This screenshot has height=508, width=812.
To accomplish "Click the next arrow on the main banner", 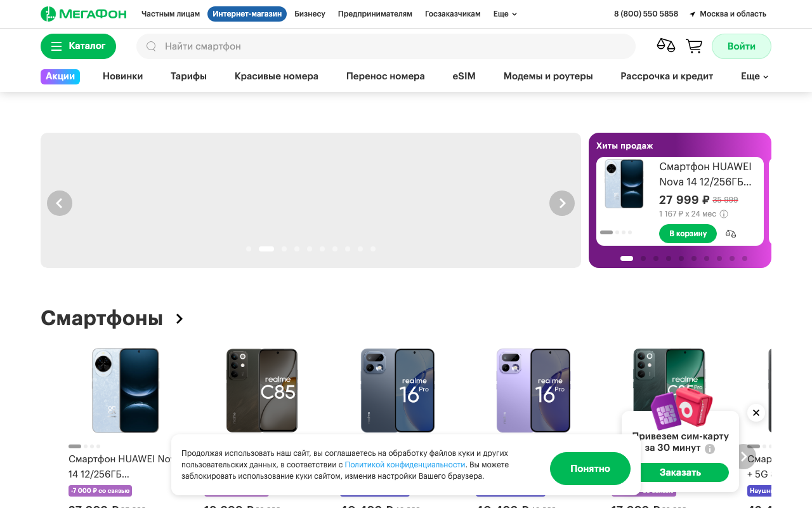I will 562,203.
